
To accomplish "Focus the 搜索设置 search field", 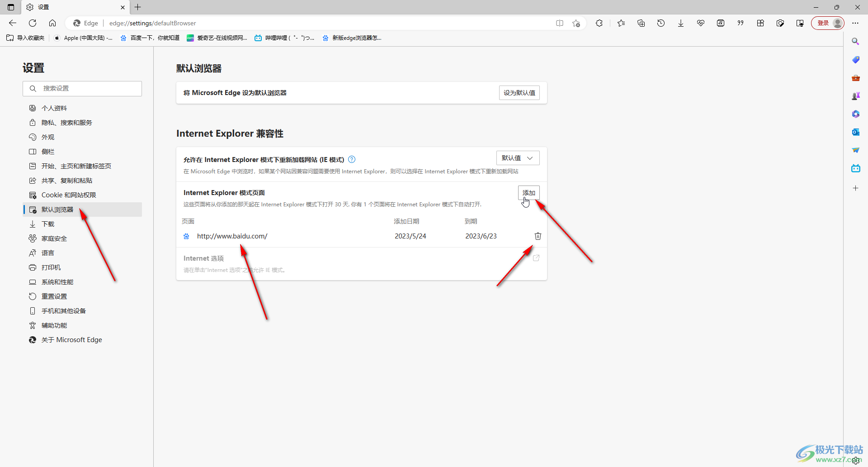I will [82, 89].
